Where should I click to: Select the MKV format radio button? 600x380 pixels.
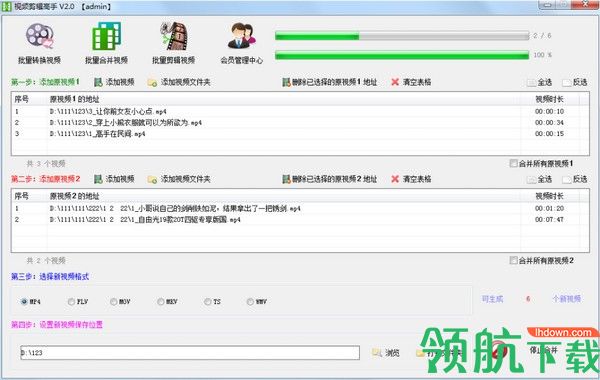pos(161,302)
